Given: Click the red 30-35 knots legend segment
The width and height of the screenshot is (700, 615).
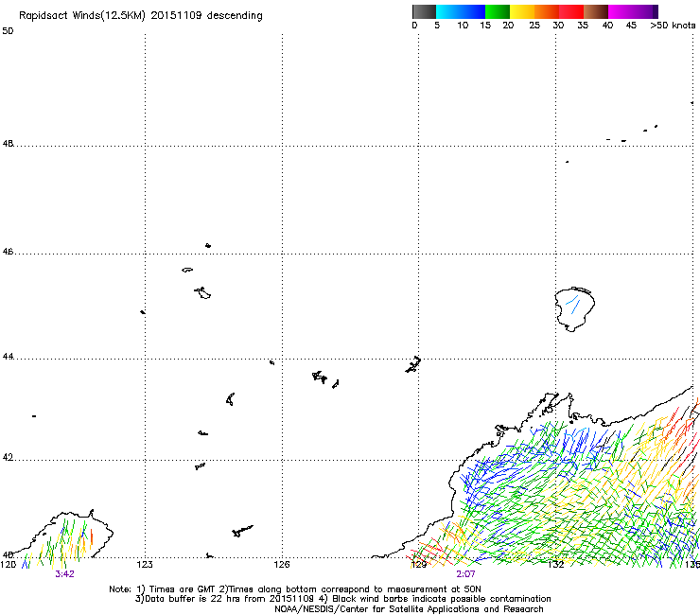Looking at the screenshot, I should pos(571,11).
